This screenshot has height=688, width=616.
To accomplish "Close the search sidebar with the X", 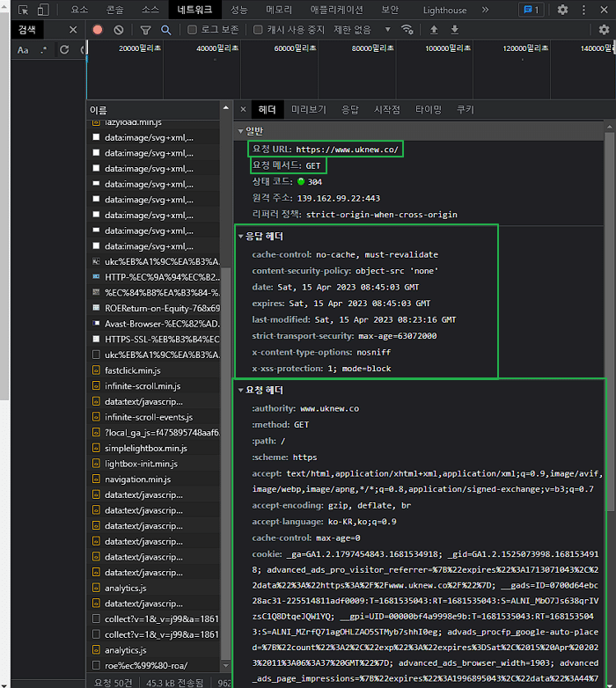I will click(x=73, y=30).
